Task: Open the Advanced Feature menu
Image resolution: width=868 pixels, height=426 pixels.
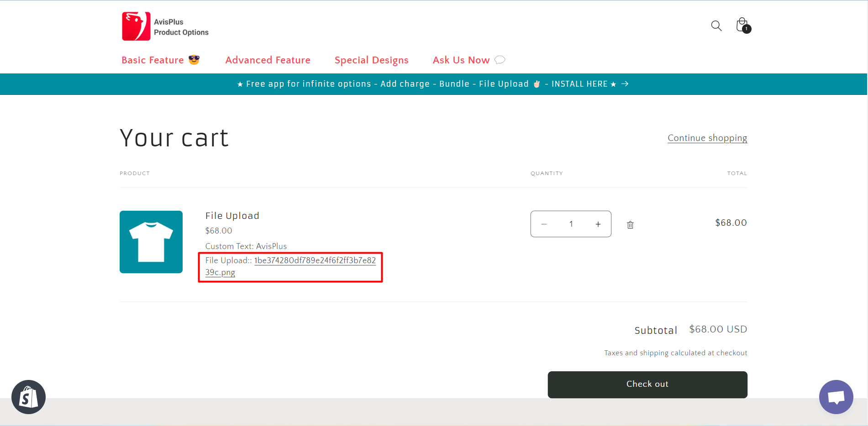Action: (268, 60)
